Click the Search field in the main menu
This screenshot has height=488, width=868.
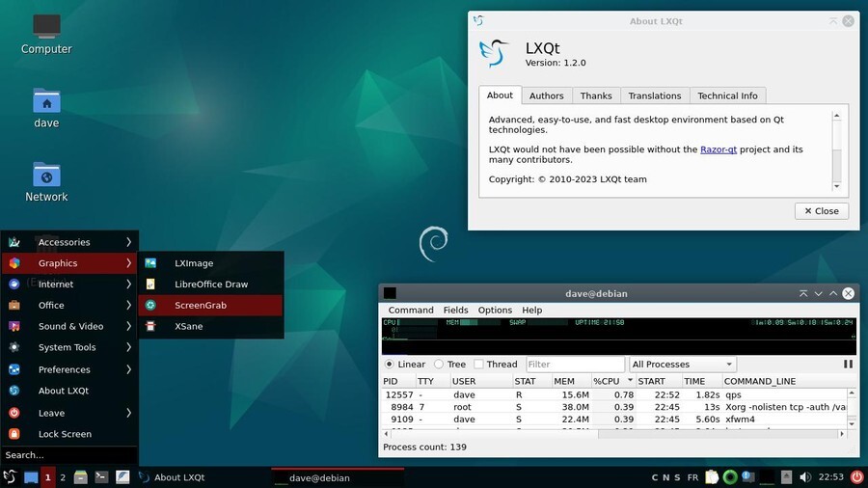coord(69,455)
